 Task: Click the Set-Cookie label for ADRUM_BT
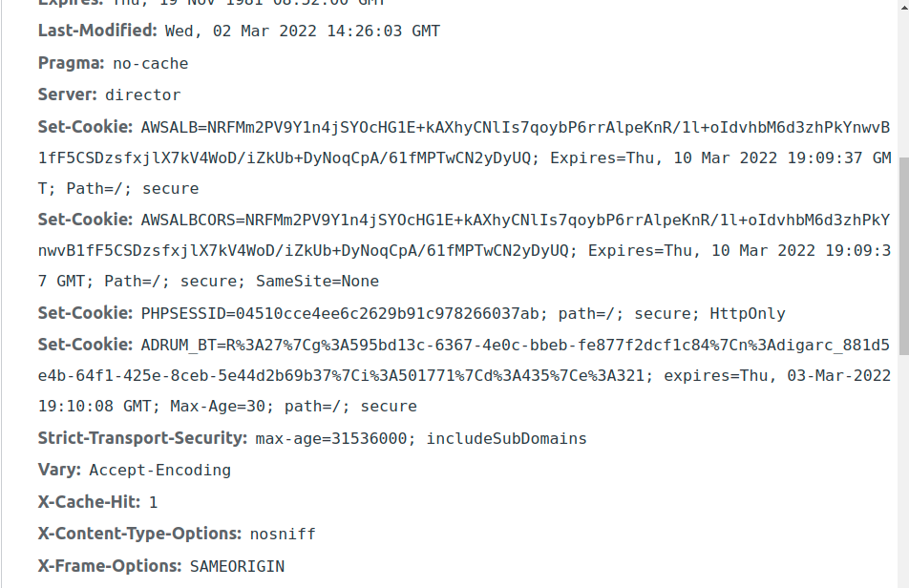tap(85, 345)
